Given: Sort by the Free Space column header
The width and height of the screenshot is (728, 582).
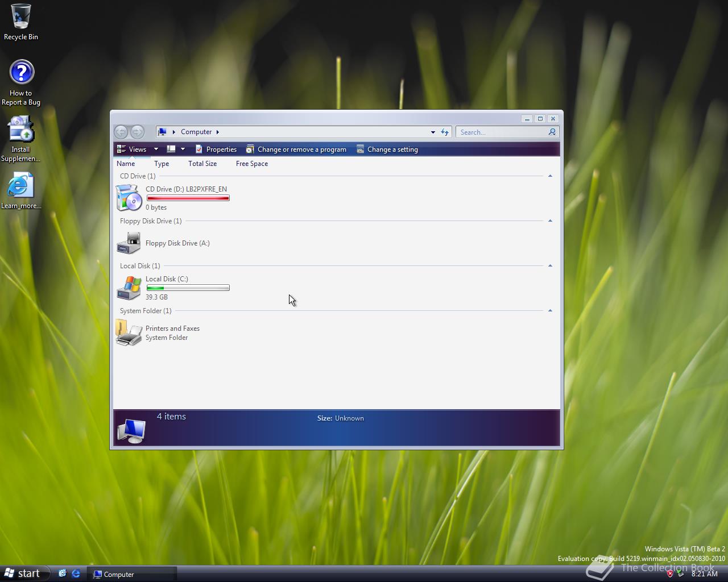Looking at the screenshot, I should coord(252,164).
